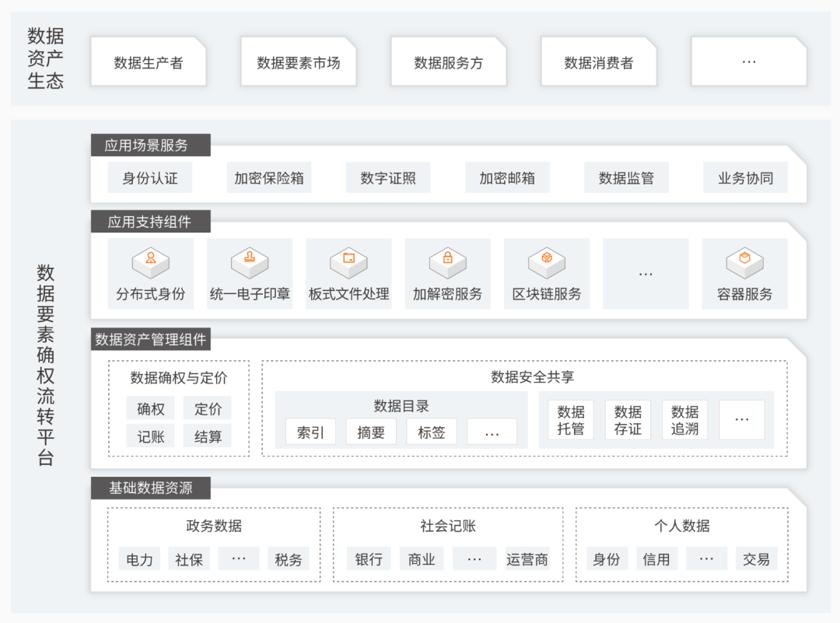Open the 应用支持组件 header tab
The width and height of the screenshot is (840, 623).
tap(151, 221)
